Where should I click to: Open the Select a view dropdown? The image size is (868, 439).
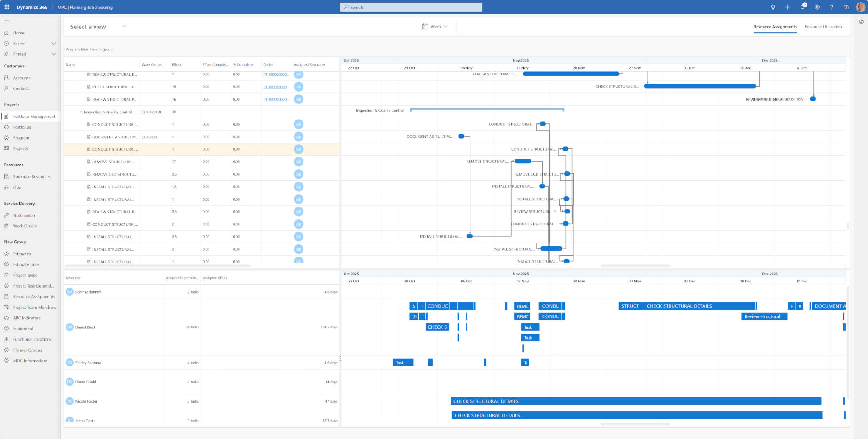pos(98,27)
